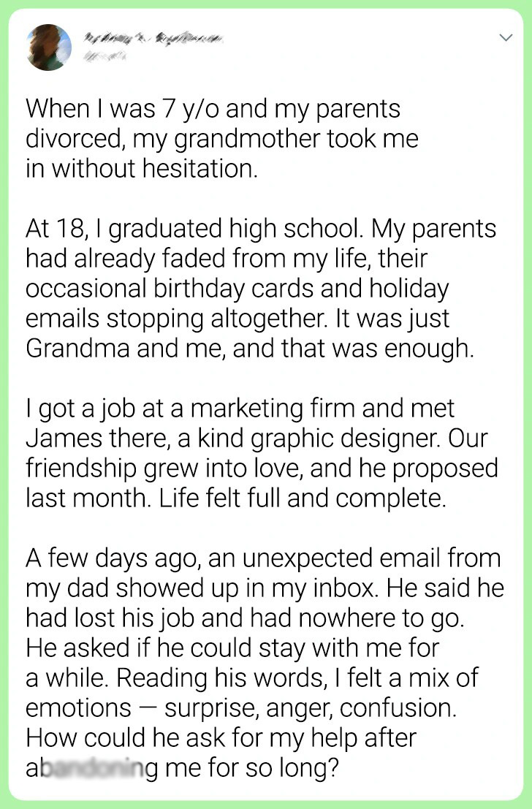Image resolution: width=532 pixels, height=809 pixels.
Task: Click the phrase "occasional birthday cards and holiday"
Action: click(237, 289)
